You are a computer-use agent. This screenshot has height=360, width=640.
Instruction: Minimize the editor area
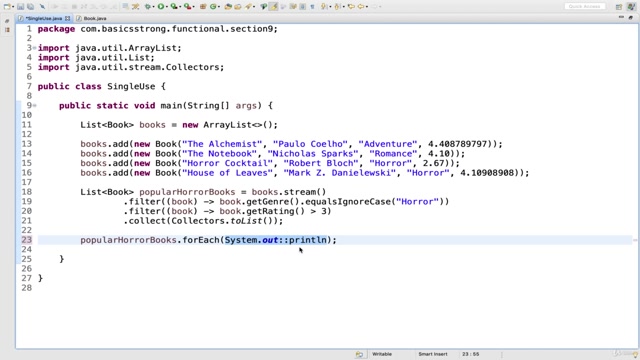(621, 18)
